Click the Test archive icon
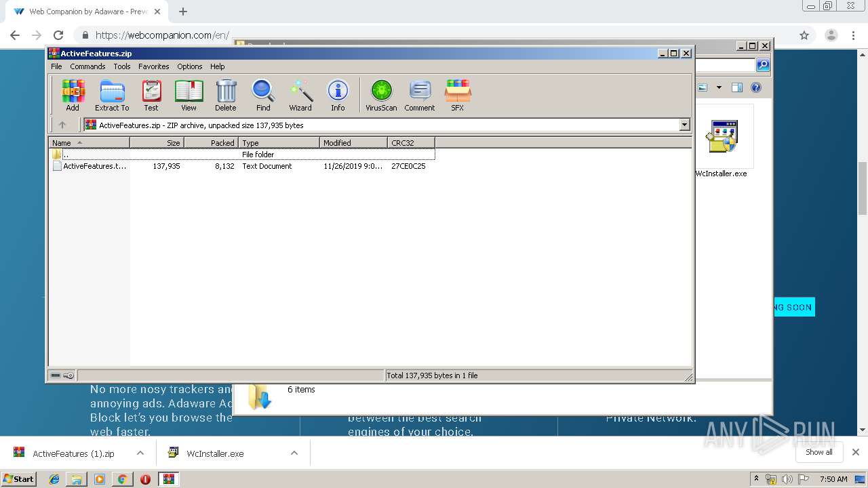 [151, 95]
